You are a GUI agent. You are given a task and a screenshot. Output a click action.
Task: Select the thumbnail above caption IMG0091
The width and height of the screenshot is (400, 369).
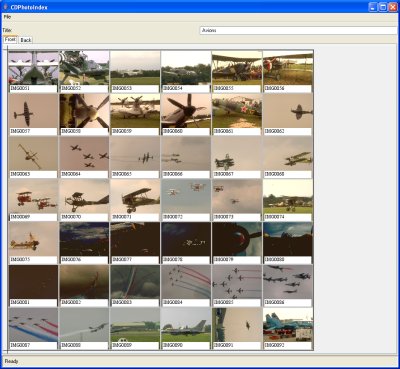[x=237, y=325]
